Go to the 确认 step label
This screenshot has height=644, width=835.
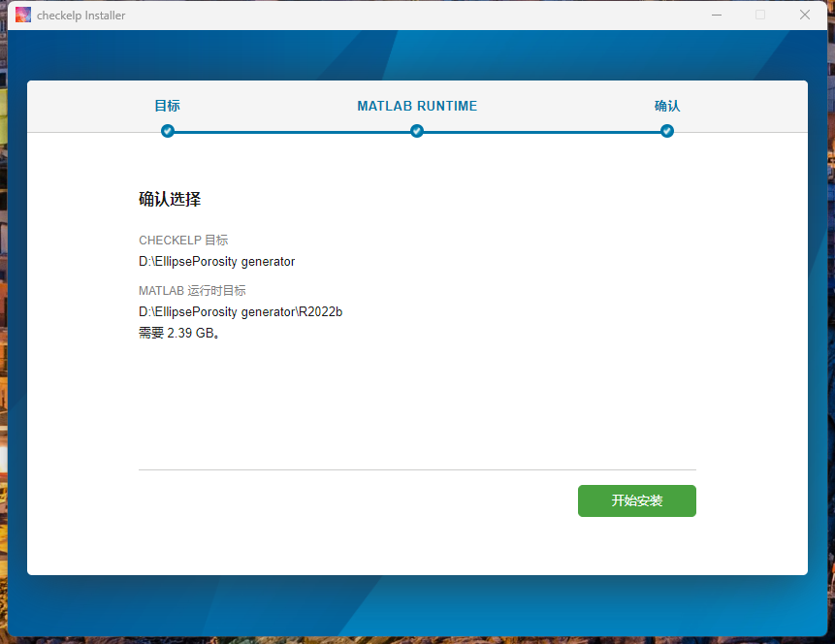pos(666,106)
